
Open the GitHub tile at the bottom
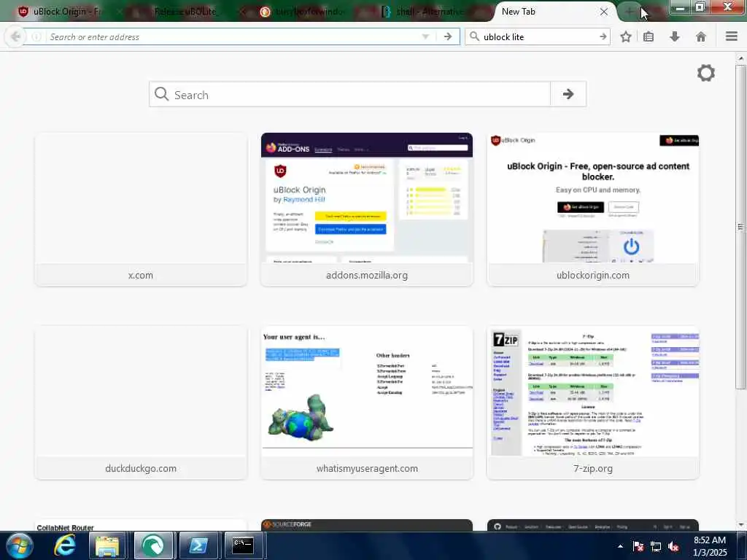[x=593, y=525]
